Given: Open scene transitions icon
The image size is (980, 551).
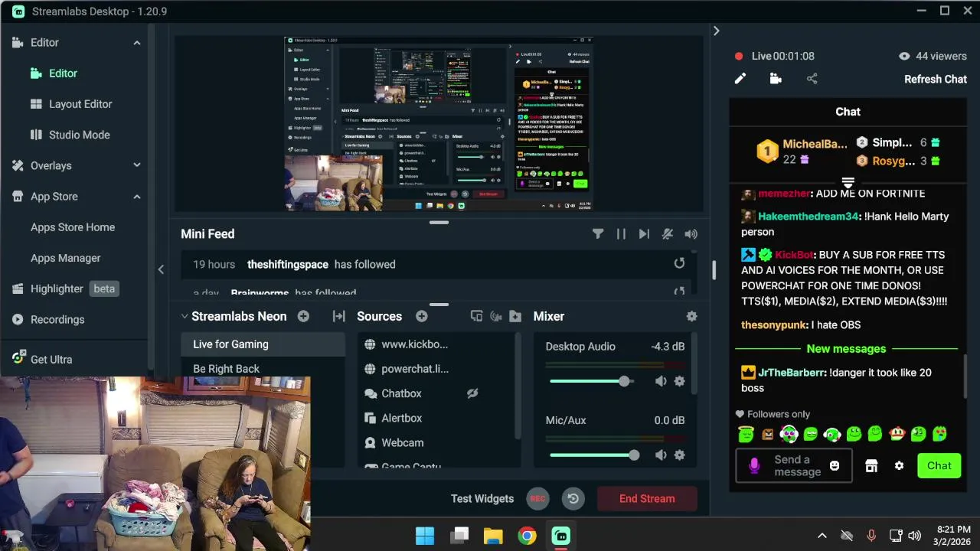Looking at the screenshot, I should tap(338, 316).
